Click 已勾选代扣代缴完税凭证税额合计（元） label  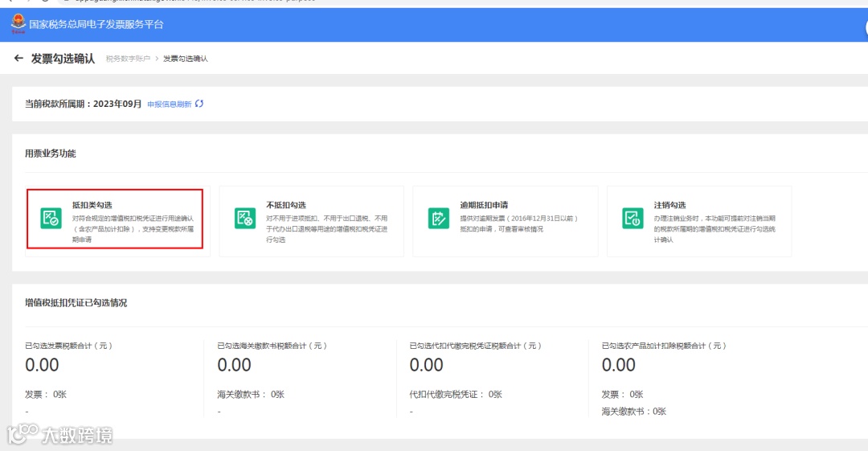click(476, 346)
